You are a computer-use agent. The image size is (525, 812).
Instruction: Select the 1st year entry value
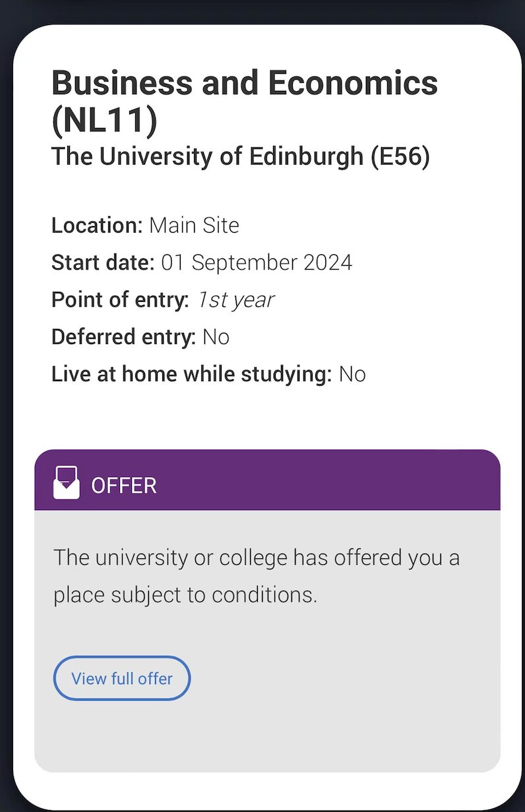tap(235, 300)
